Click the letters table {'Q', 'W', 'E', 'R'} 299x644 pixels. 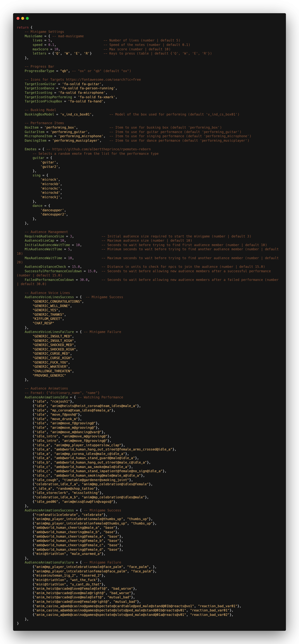pyautogui.click(x=72, y=53)
